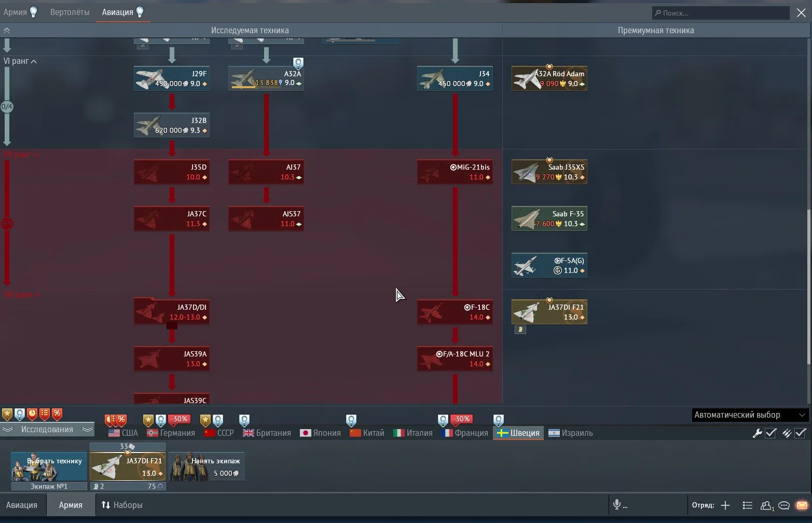
Task: Select the Британия nation tab
Action: 267,433
